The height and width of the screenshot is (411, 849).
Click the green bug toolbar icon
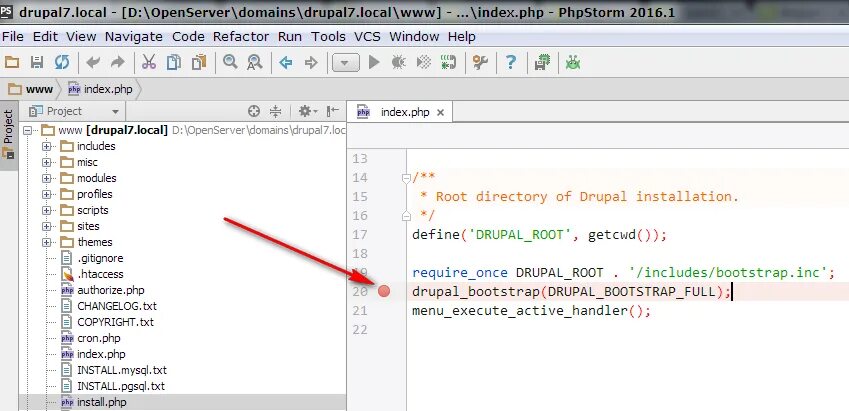click(x=573, y=62)
